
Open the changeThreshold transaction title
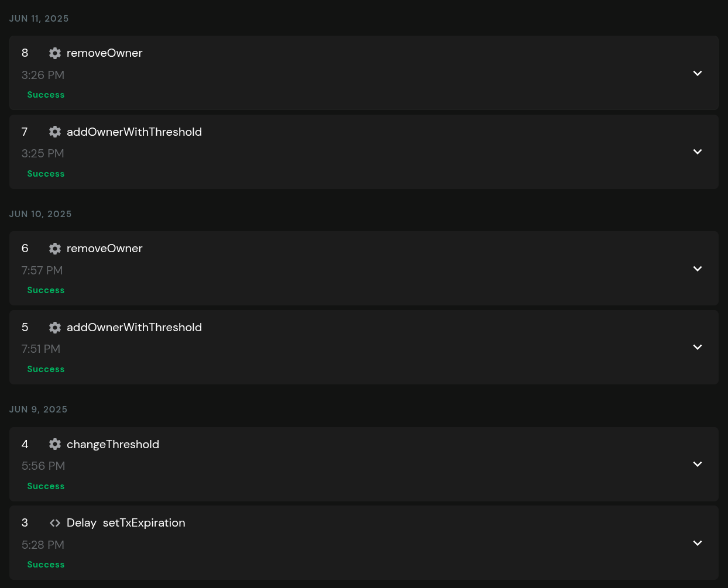click(x=112, y=444)
